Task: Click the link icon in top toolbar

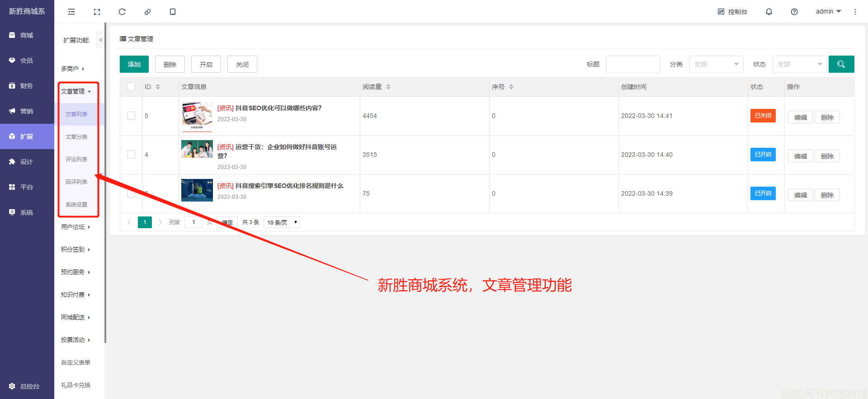Action: (x=147, y=12)
